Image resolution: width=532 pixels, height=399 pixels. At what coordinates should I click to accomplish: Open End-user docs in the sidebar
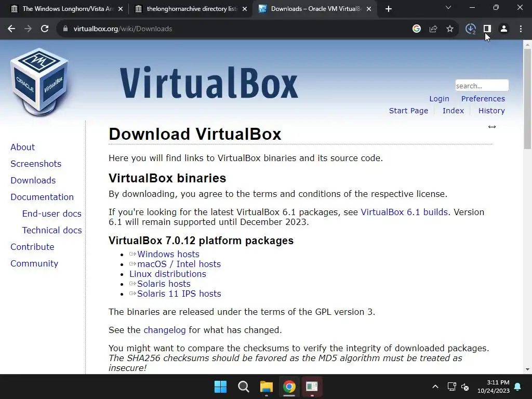tap(51, 214)
